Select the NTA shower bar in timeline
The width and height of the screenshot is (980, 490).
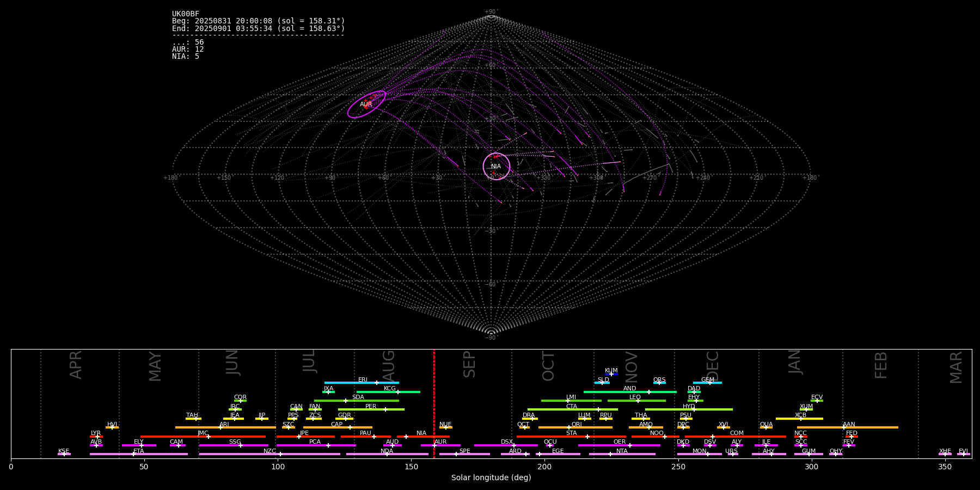[x=622, y=454]
